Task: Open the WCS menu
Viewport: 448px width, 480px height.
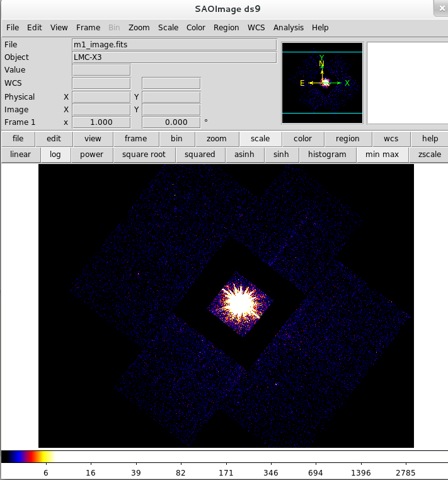Action: point(256,28)
